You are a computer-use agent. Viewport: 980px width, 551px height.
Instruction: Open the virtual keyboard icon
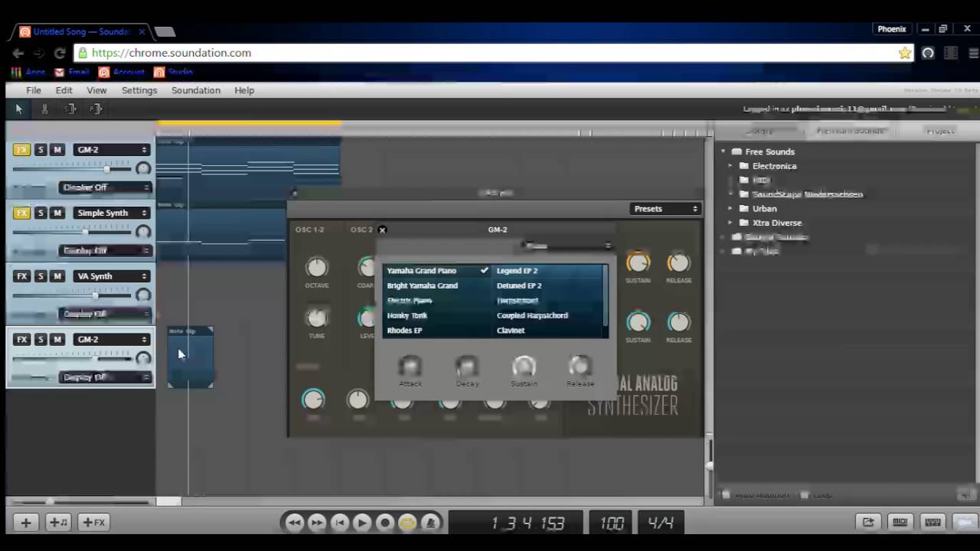pos(933,522)
